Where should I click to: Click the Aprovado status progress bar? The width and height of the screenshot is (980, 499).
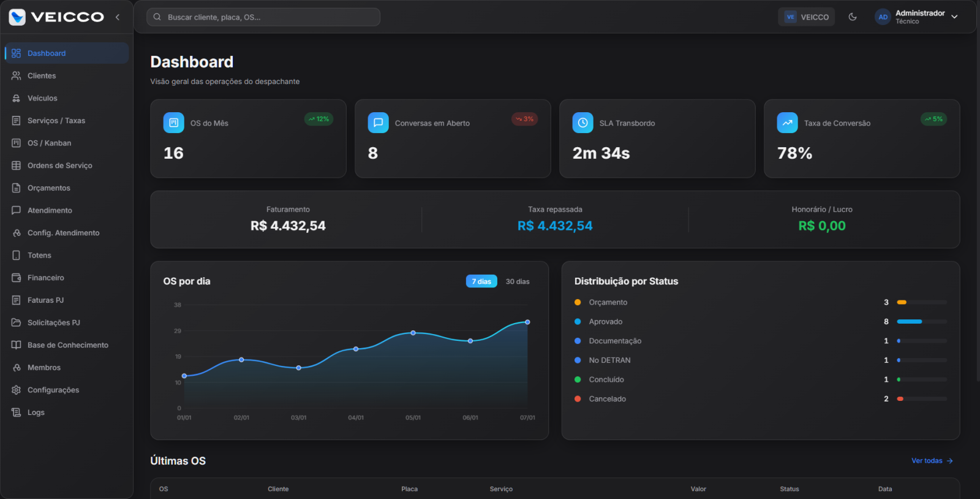point(922,322)
